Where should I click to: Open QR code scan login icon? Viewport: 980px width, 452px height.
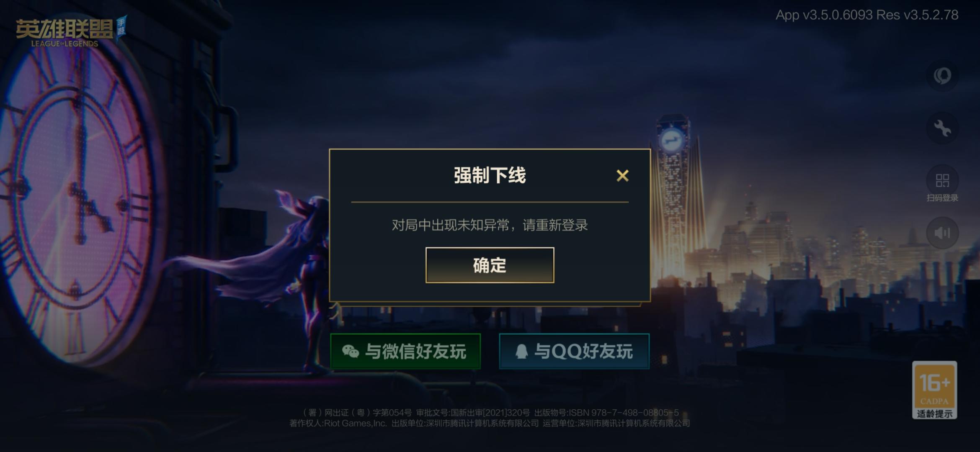[x=942, y=180]
